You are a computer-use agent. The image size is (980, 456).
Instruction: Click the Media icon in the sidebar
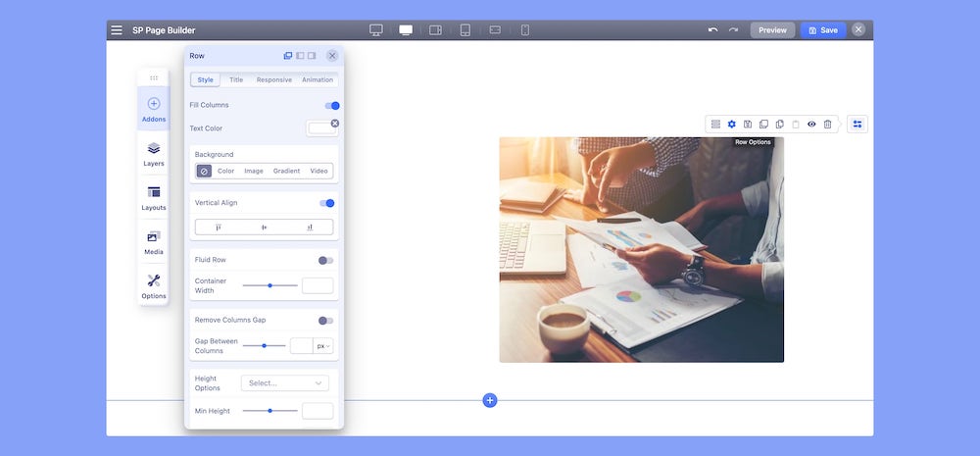click(x=153, y=241)
